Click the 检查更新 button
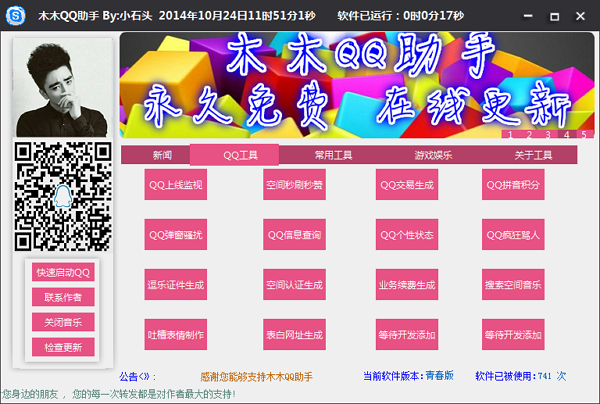The height and width of the screenshot is (404, 600). [x=63, y=347]
